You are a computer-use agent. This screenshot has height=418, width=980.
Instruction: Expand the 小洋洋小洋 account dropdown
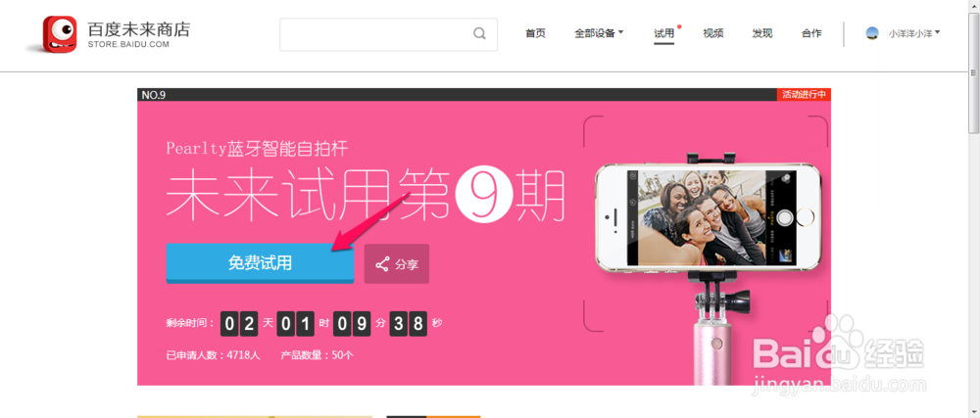914,34
